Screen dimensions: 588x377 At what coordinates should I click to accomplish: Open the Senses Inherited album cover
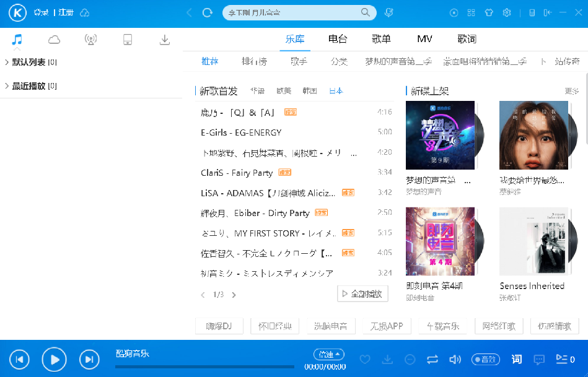533,241
